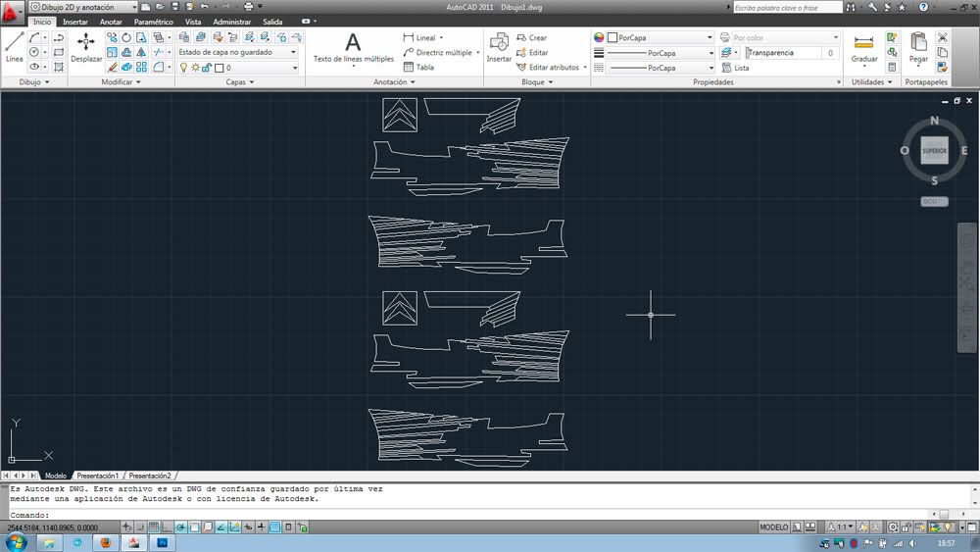Expand the Bloque panel

[537, 82]
